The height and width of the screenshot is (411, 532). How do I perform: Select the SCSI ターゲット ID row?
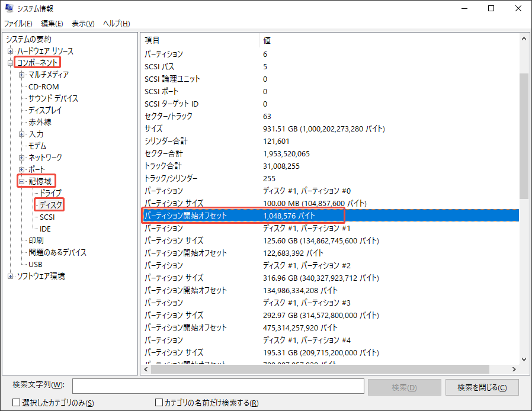pyautogui.click(x=330, y=104)
